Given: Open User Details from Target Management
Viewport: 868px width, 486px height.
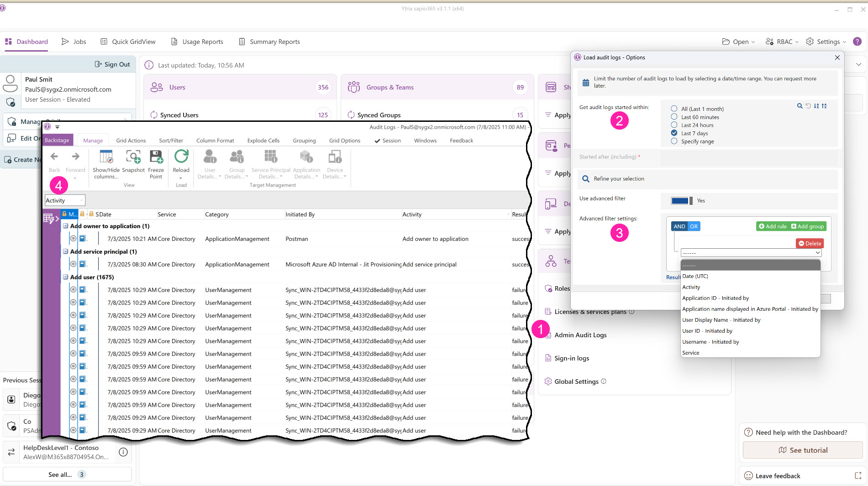Looking at the screenshot, I should click(x=209, y=164).
